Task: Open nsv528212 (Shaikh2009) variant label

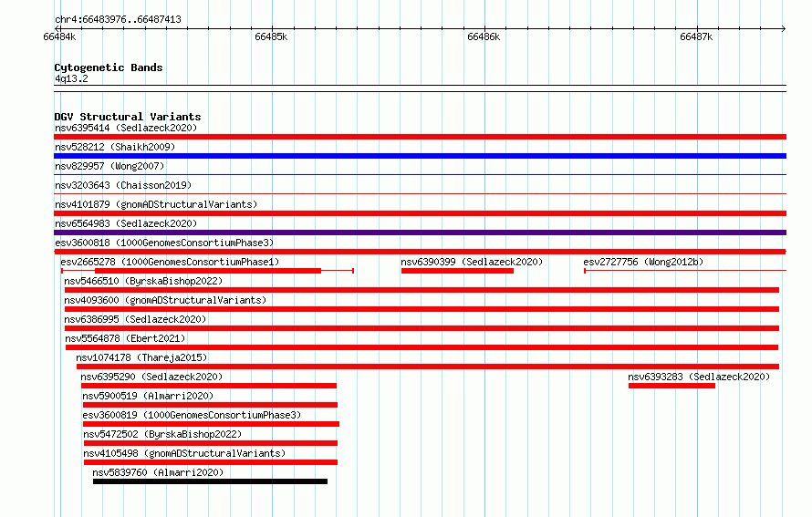Action: click(x=115, y=147)
